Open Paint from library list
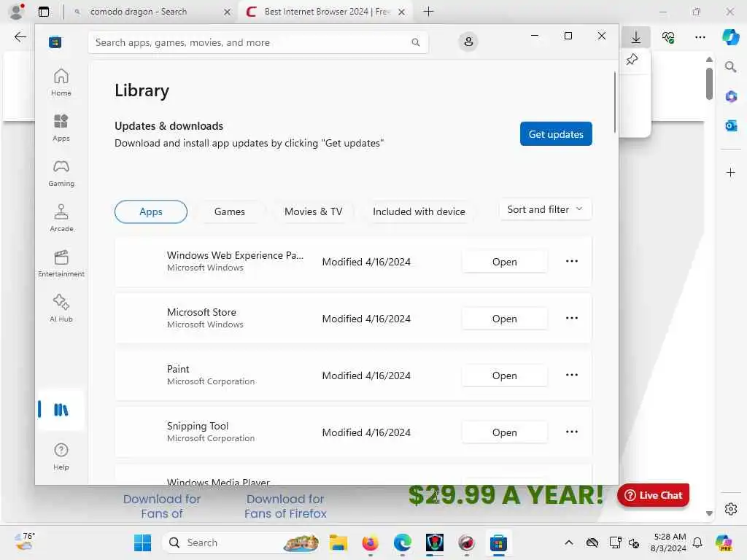747x560 pixels. pyautogui.click(x=505, y=376)
